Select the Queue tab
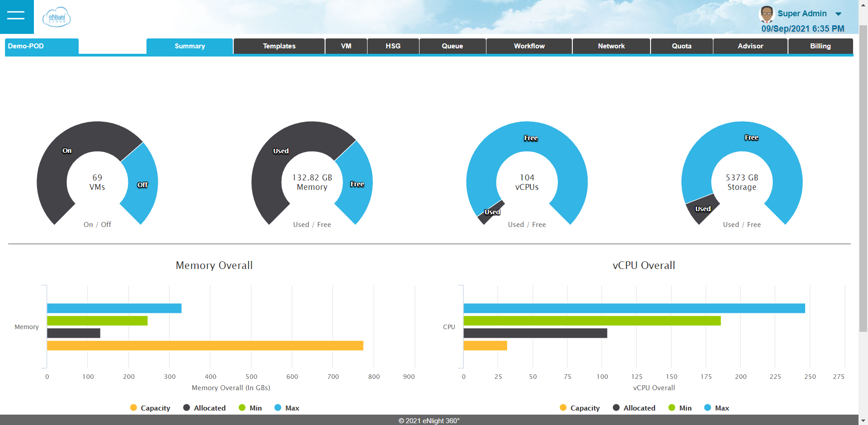The height and width of the screenshot is (425, 868). click(x=452, y=46)
